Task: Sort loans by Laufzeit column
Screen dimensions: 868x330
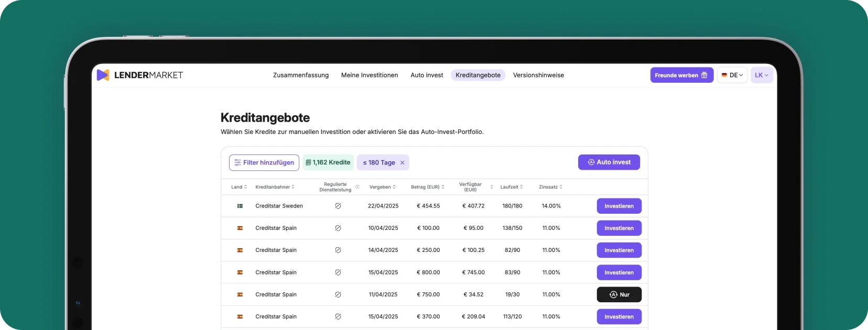Action: (x=512, y=187)
